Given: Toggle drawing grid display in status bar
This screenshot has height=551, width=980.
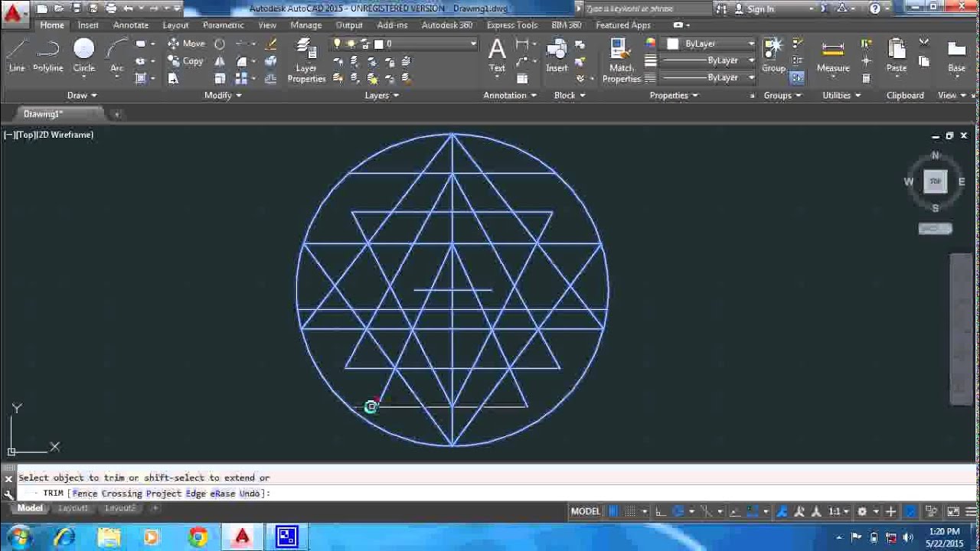Looking at the screenshot, I should point(613,511).
